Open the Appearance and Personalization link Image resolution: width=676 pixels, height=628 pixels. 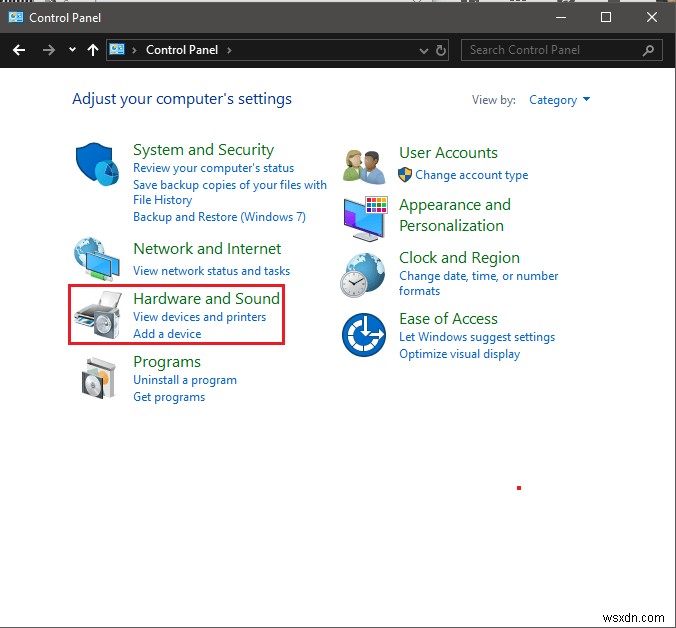(x=455, y=215)
